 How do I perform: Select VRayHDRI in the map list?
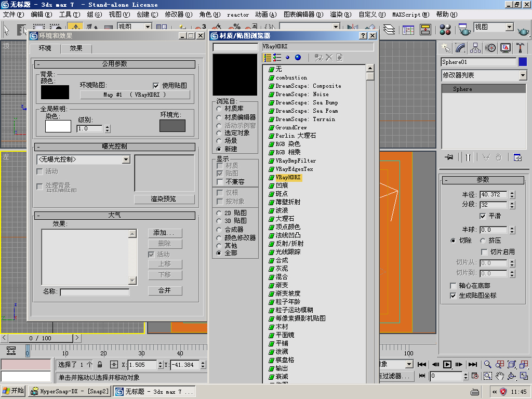pyautogui.click(x=288, y=178)
